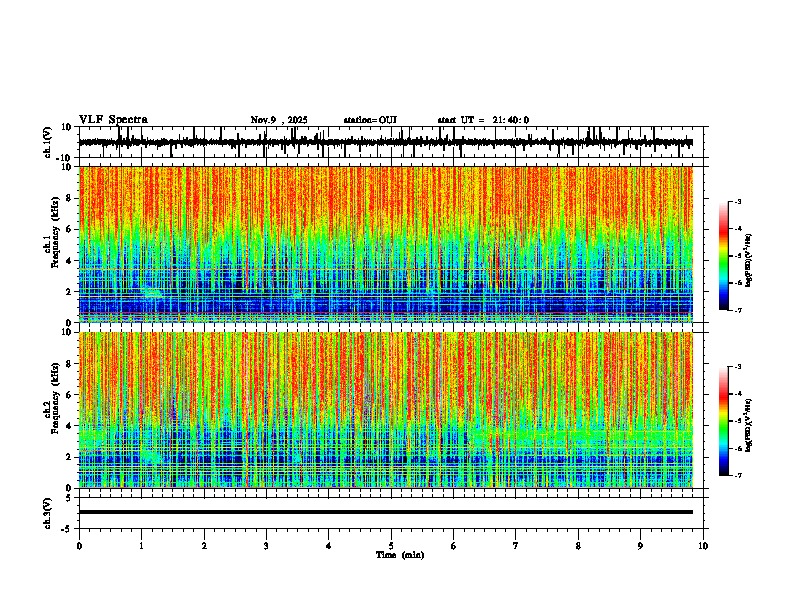Click the "ch.1(V)" waveform axis label

(47, 142)
